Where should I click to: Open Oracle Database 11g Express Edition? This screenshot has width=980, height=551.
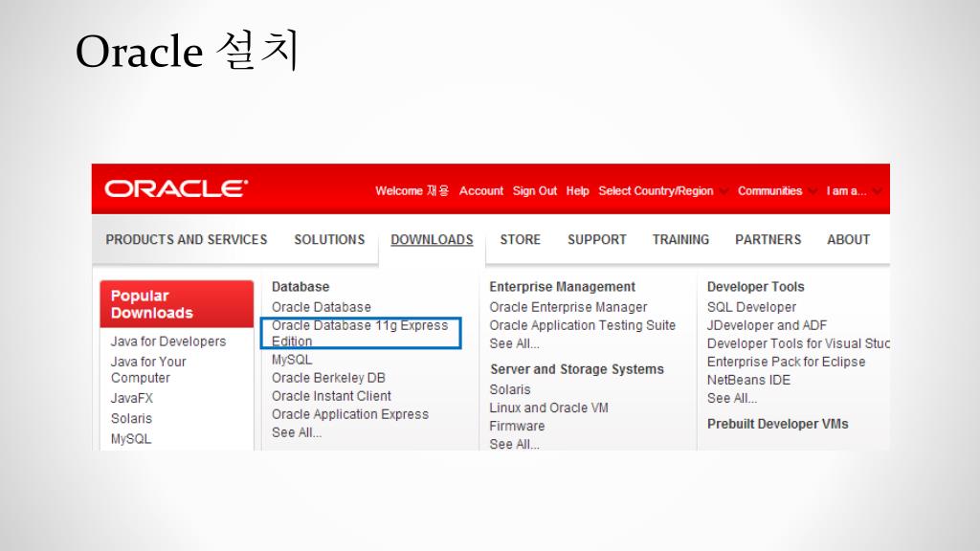360,333
